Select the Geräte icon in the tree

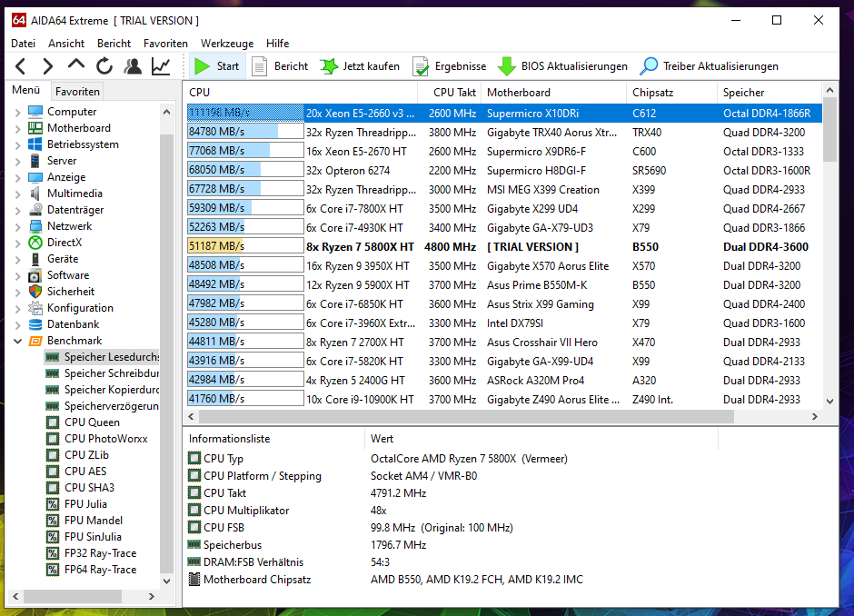pos(35,259)
